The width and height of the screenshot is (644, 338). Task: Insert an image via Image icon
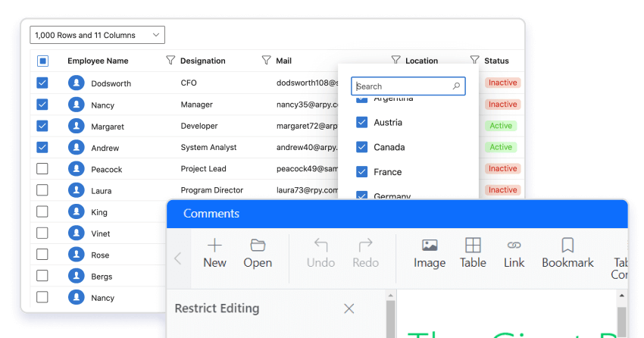430,245
